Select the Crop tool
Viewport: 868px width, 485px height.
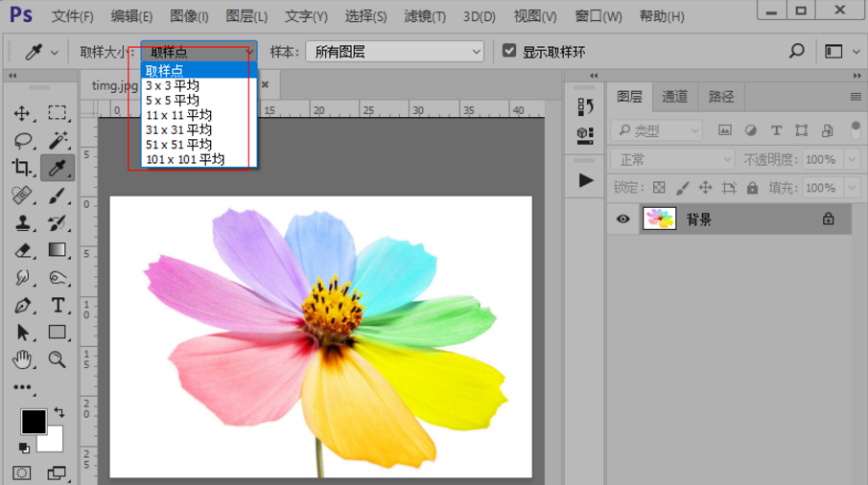pyautogui.click(x=22, y=169)
